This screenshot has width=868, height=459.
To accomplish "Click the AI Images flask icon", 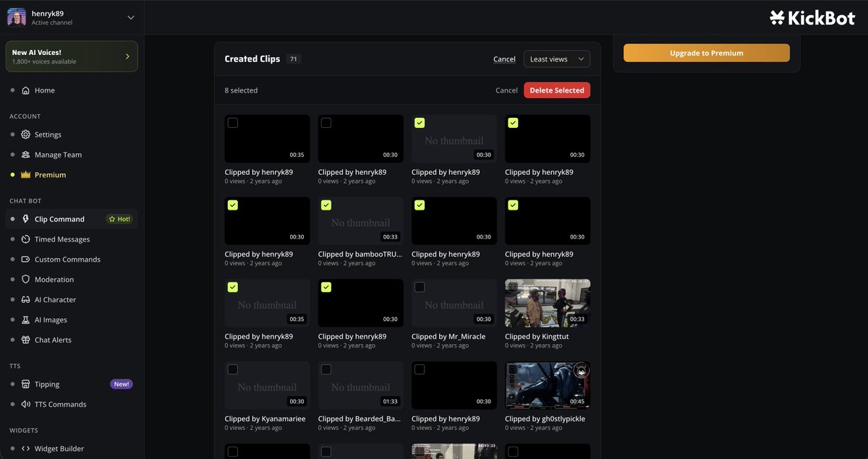I will pyautogui.click(x=26, y=320).
